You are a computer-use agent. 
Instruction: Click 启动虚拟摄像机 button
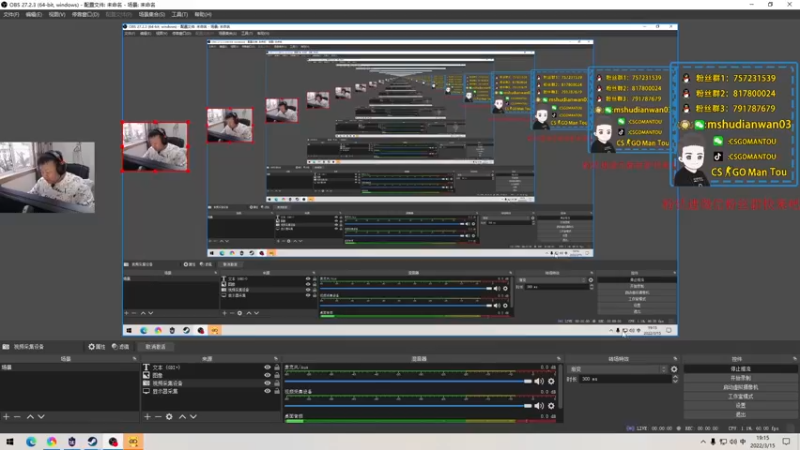click(x=740, y=387)
